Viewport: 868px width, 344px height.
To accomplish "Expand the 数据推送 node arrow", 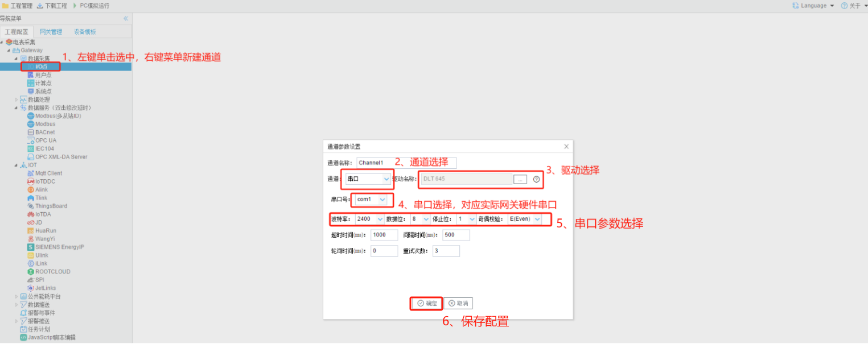I will tap(17, 305).
